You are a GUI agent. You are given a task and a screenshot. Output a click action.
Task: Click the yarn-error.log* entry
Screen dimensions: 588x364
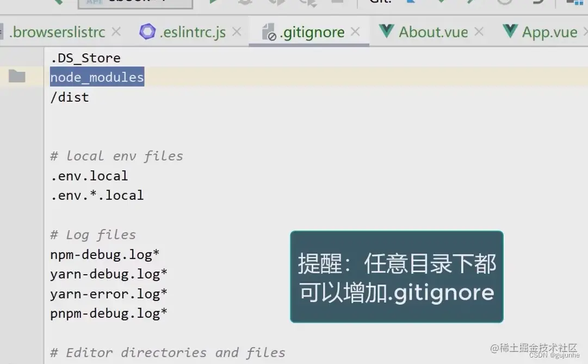(109, 294)
